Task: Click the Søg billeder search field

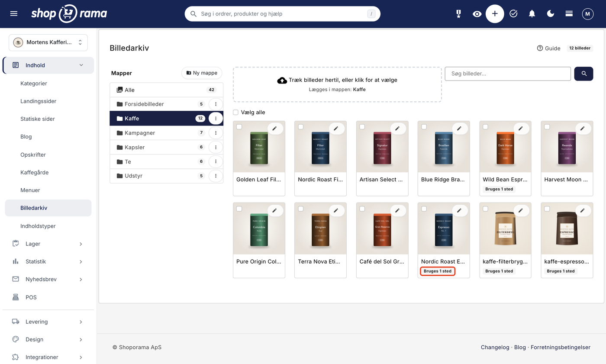Action: click(x=508, y=74)
